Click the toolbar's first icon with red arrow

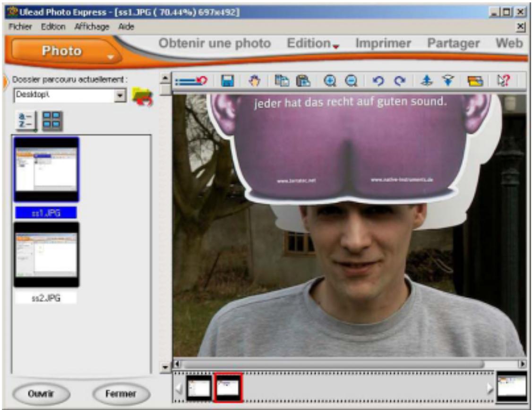[x=191, y=81]
